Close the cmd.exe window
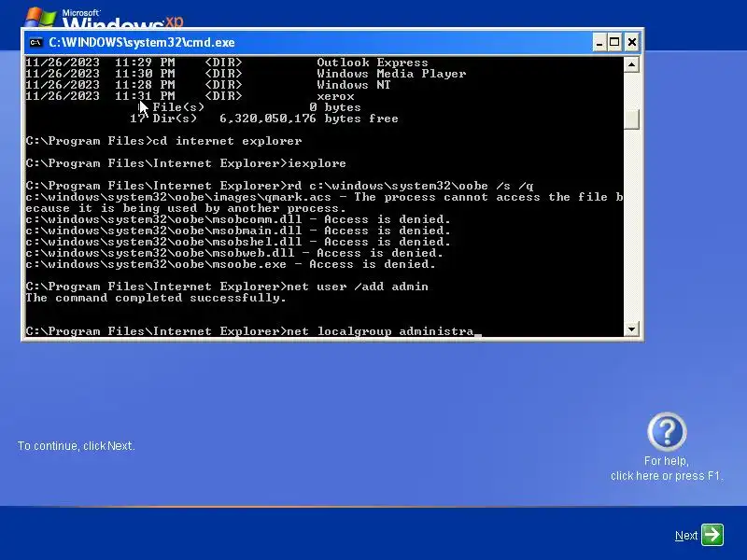 point(632,42)
